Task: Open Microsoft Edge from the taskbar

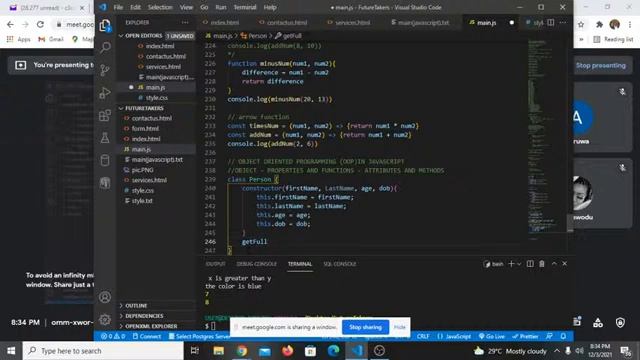Action: click(x=333, y=351)
